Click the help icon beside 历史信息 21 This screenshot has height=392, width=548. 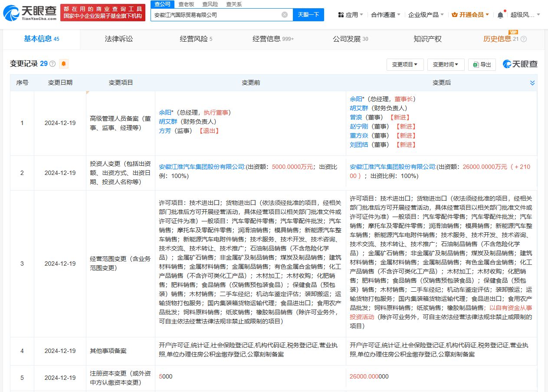[x=524, y=39]
